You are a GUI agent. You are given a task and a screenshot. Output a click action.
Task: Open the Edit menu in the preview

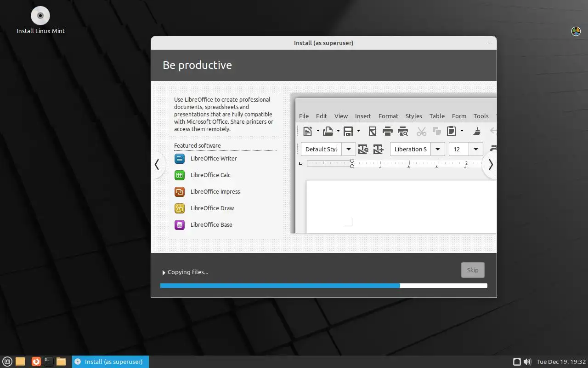click(322, 116)
